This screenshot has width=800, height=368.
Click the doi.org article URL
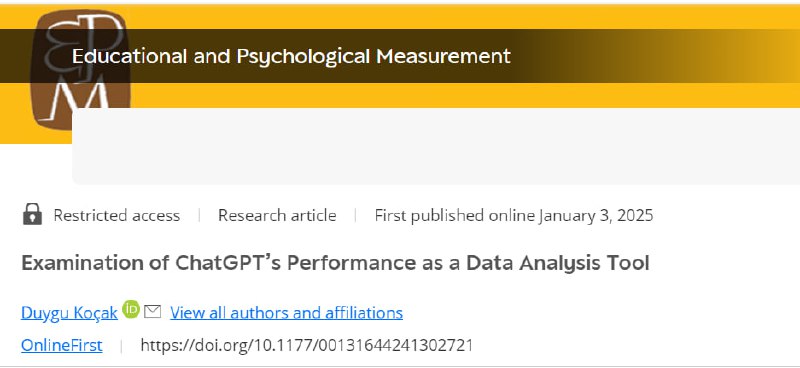pos(307,346)
